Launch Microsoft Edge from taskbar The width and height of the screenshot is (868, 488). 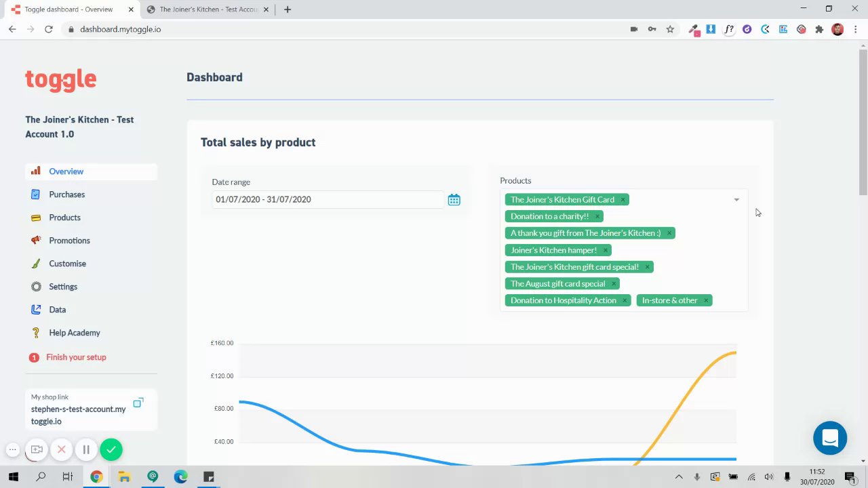pyautogui.click(x=180, y=477)
